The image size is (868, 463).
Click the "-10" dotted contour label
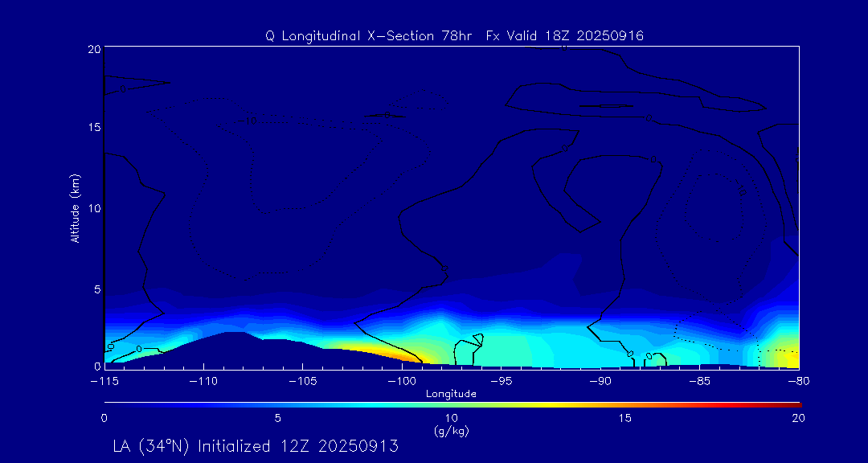click(248, 121)
